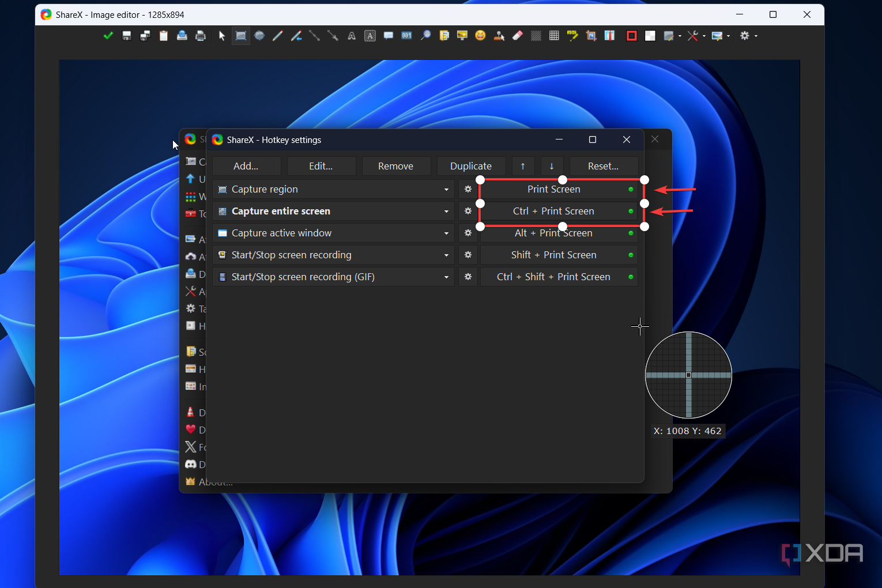882x588 pixels.
Task: Click the Shift + Print Screen hotkey
Action: click(559, 255)
